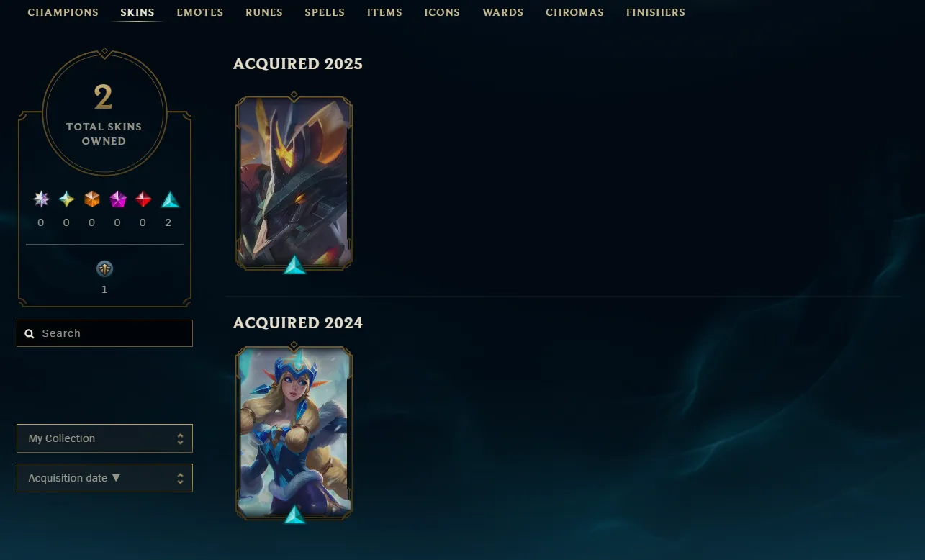Open the My Collection dropdown
The height and width of the screenshot is (560, 925).
104,438
